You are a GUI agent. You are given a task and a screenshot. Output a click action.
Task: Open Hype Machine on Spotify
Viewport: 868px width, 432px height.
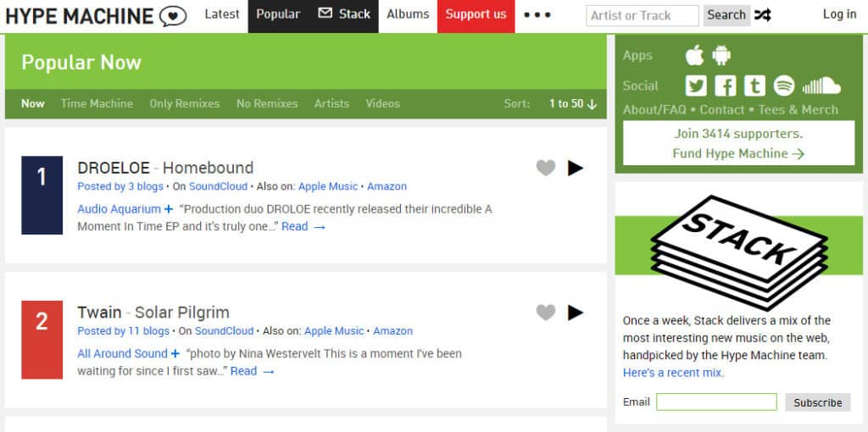click(x=784, y=86)
